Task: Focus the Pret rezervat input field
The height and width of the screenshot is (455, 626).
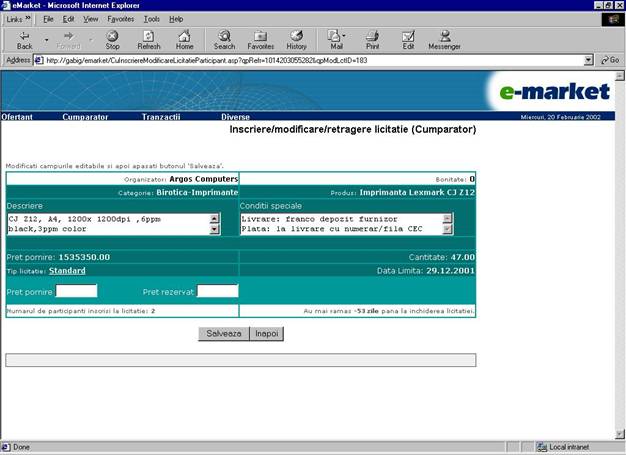Action: [217, 291]
